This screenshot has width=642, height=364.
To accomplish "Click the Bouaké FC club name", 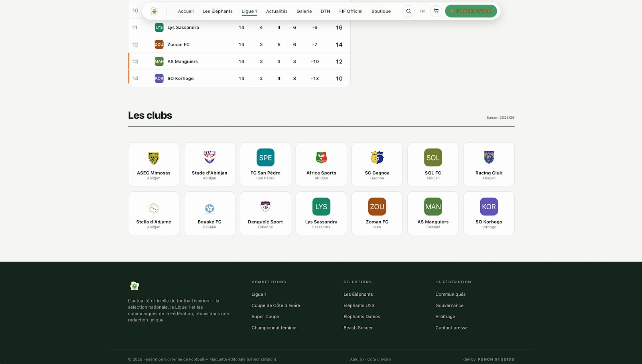I will [209, 222].
